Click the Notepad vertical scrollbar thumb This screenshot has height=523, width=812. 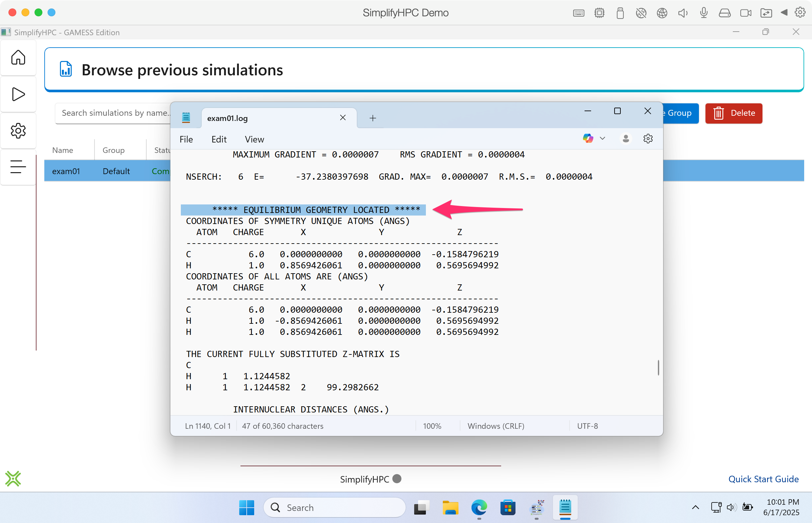pos(658,367)
